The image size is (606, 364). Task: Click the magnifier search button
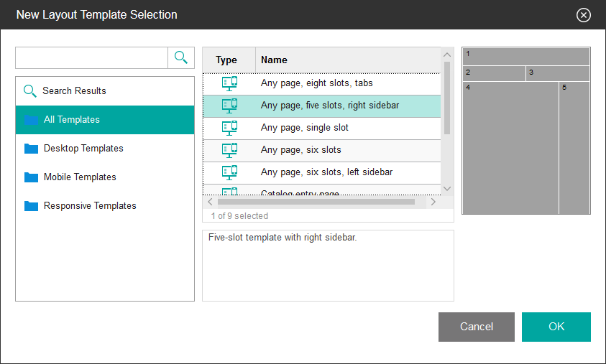point(181,58)
